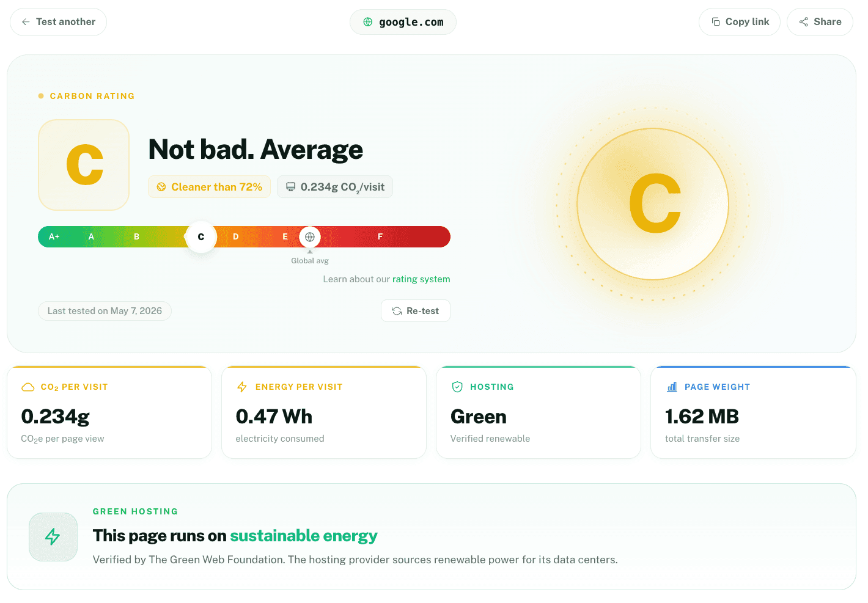Click the copy icon in Copy link
The image size is (868, 603).
pyautogui.click(x=716, y=22)
